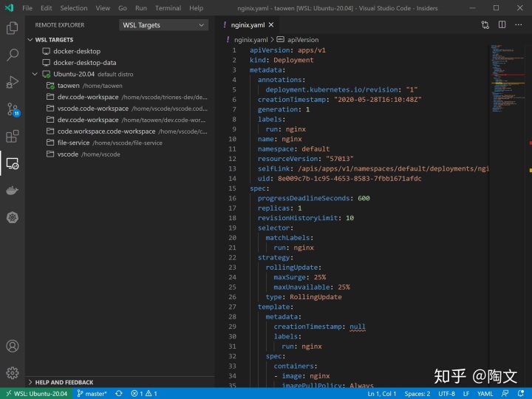Click the feedback icon in status bar
532x399 pixels.
coord(505,394)
